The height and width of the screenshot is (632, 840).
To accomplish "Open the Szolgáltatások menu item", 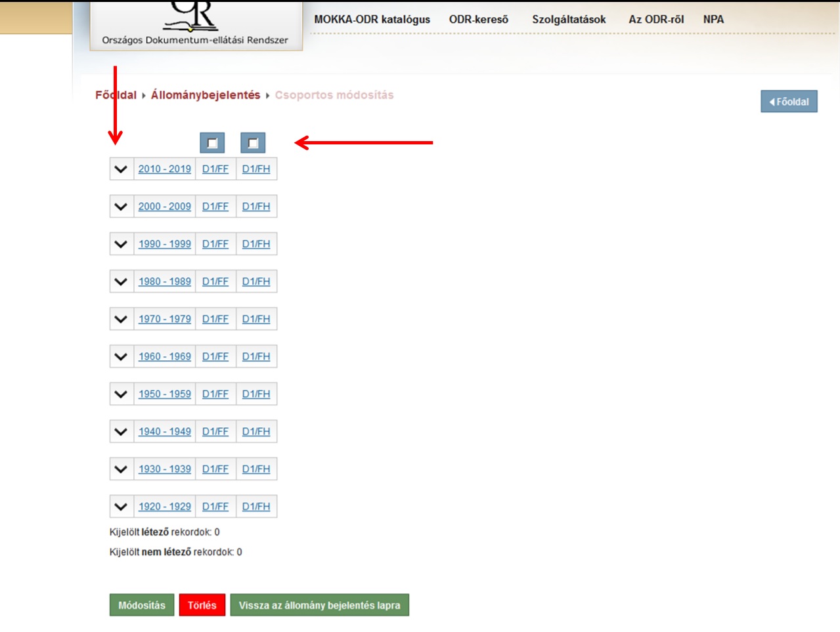I will coord(569,20).
